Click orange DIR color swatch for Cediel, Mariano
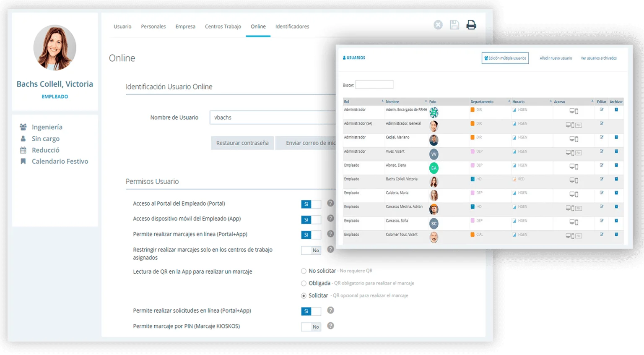Image resolution: width=644 pixels, height=355 pixels. click(473, 137)
